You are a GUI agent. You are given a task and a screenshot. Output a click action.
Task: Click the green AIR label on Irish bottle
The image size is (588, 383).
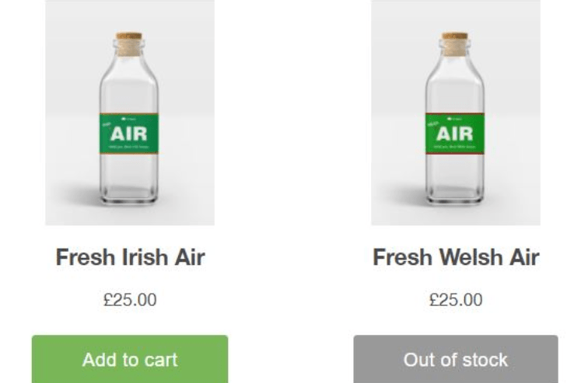[x=129, y=134]
